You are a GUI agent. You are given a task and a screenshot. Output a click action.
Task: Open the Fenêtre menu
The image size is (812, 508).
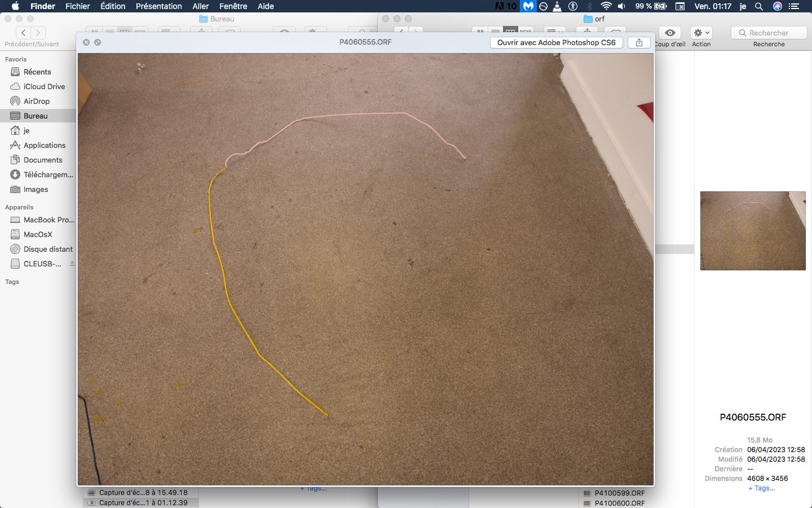233,6
